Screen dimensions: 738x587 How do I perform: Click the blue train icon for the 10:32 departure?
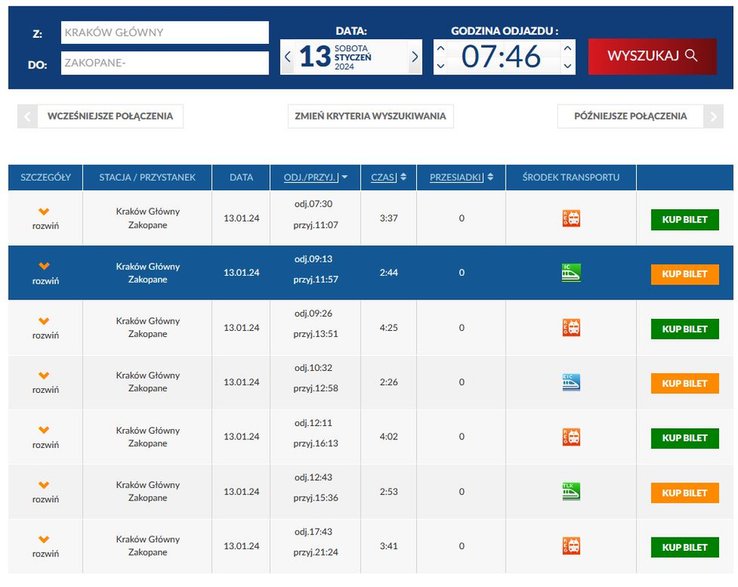pyautogui.click(x=571, y=382)
